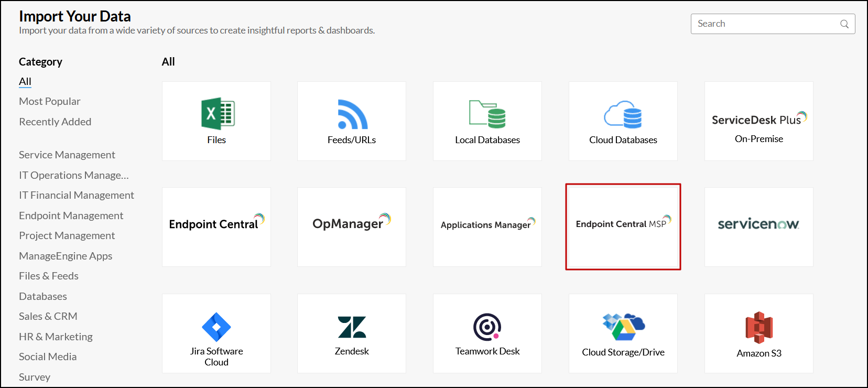
Task: Open ManageEngine Apps category
Action: click(66, 256)
